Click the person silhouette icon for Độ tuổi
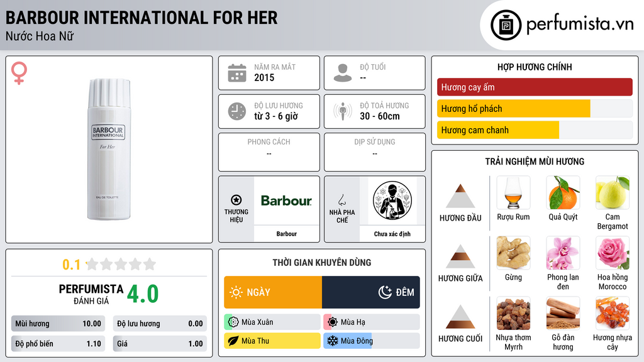 (x=343, y=73)
